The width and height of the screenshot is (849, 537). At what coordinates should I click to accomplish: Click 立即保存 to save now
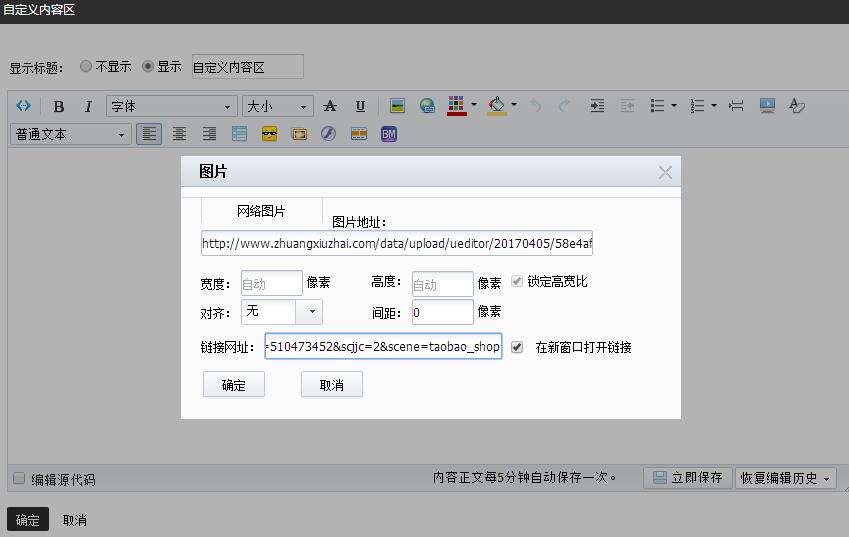687,478
